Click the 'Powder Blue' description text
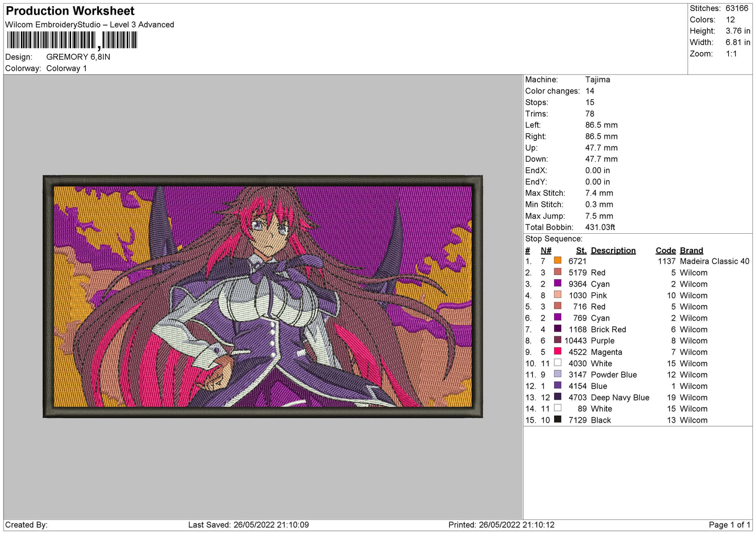 pyautogui.click(x=614, y=375)
